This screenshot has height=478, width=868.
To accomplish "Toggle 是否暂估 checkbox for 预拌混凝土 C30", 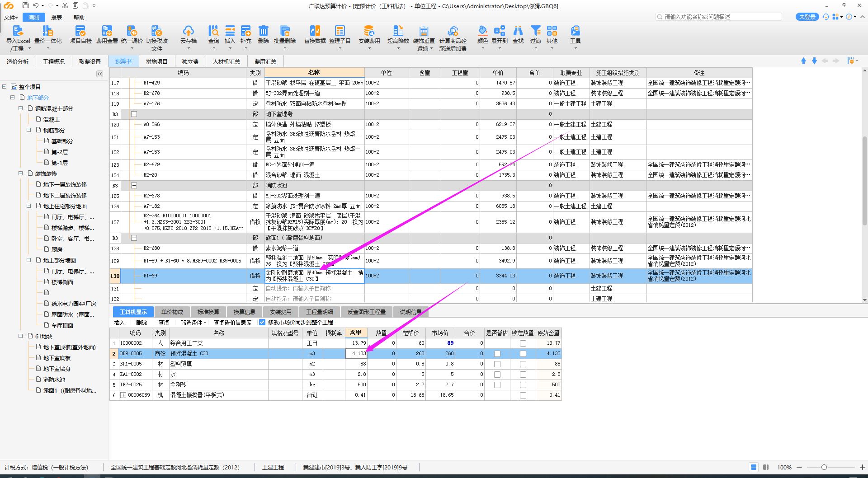I will point(497,354).
